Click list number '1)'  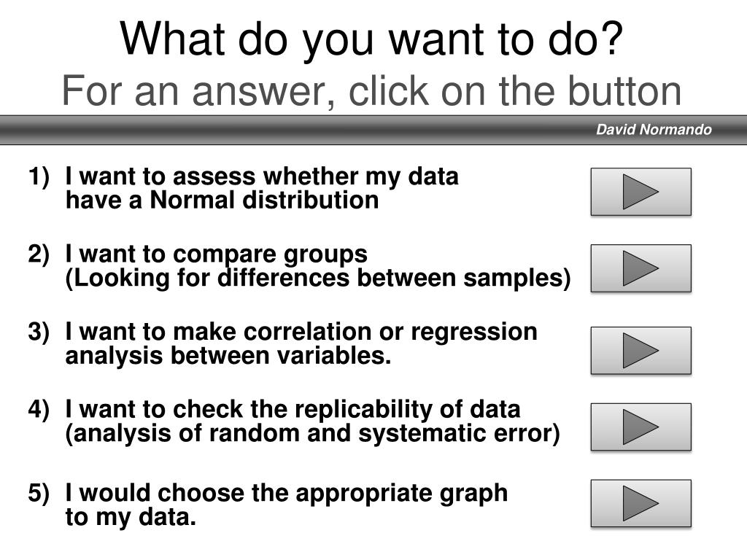tap(39, 177)
